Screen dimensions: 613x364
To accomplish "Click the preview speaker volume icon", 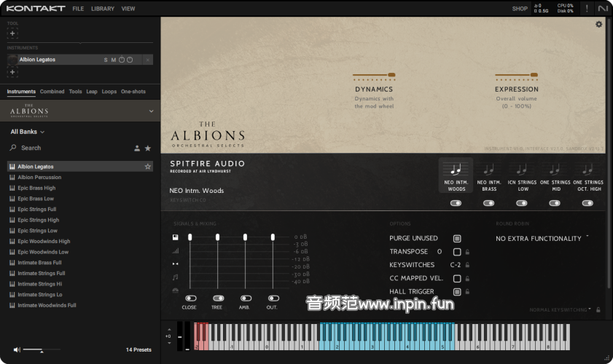I will [17, 349].
